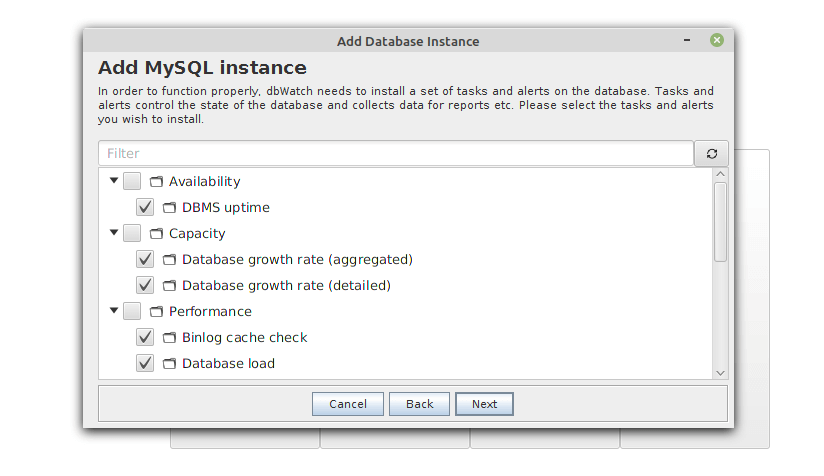The image size is (824, 476).
Task: Click the folder icon next to Availability
Action: pyautogui.click(x=156, y=182)
